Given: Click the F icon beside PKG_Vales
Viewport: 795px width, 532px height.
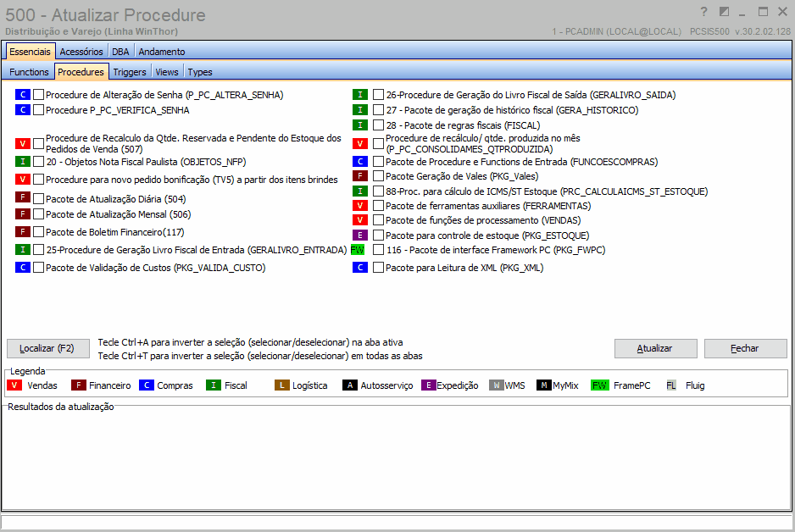Looking at the screenshot, I should pos(360,176).
